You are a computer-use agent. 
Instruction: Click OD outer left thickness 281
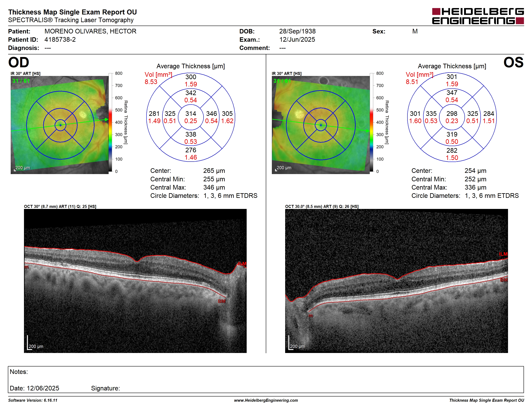[154, 113]
